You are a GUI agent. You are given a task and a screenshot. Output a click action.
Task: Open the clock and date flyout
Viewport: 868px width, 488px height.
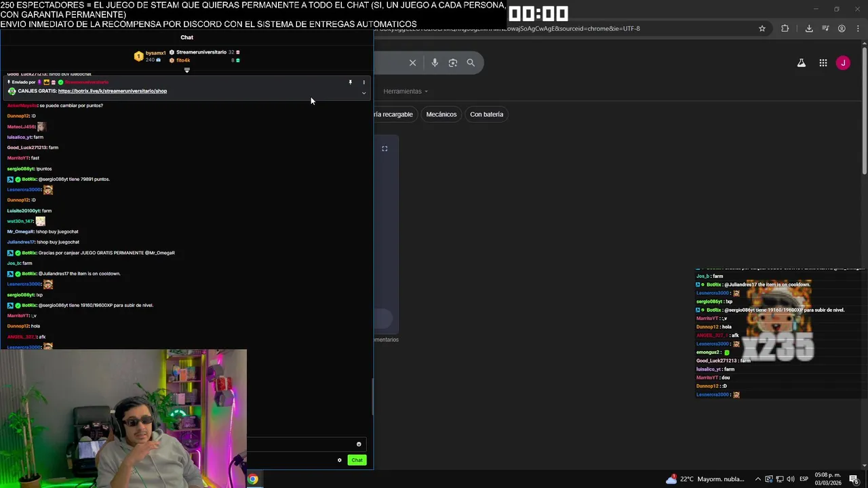click(x=828, y=479)
